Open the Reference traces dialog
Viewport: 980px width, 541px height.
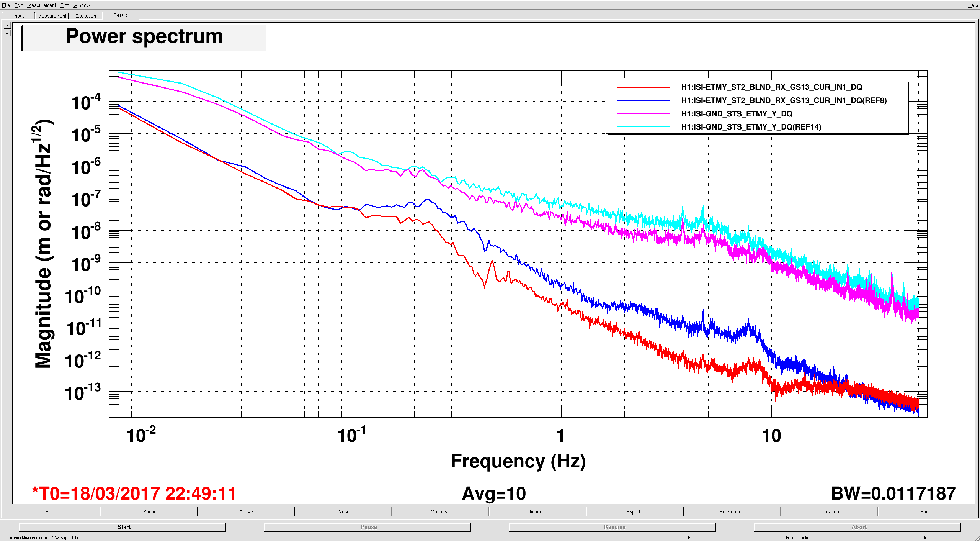pos(732,512)
